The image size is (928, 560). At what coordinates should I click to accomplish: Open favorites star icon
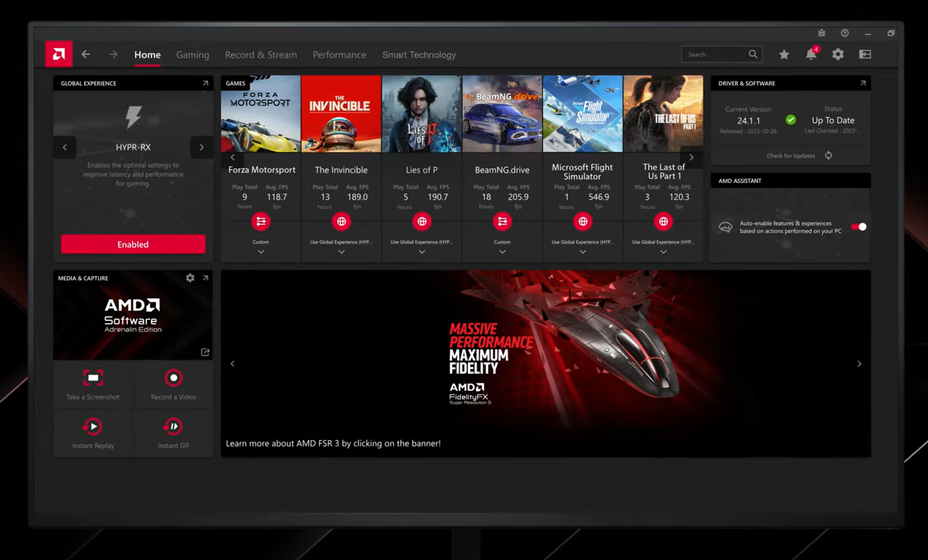pos(784,54)
